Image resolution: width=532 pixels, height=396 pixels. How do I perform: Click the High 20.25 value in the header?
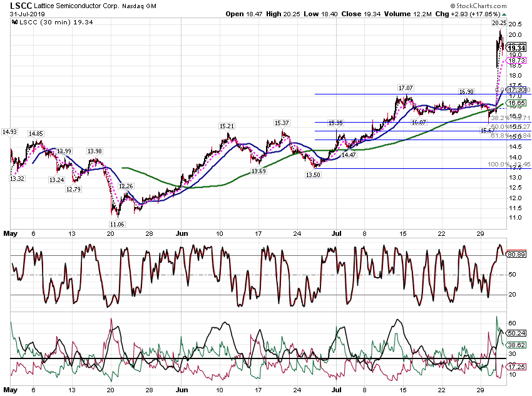pyautogui.click(x=283, y=14)
